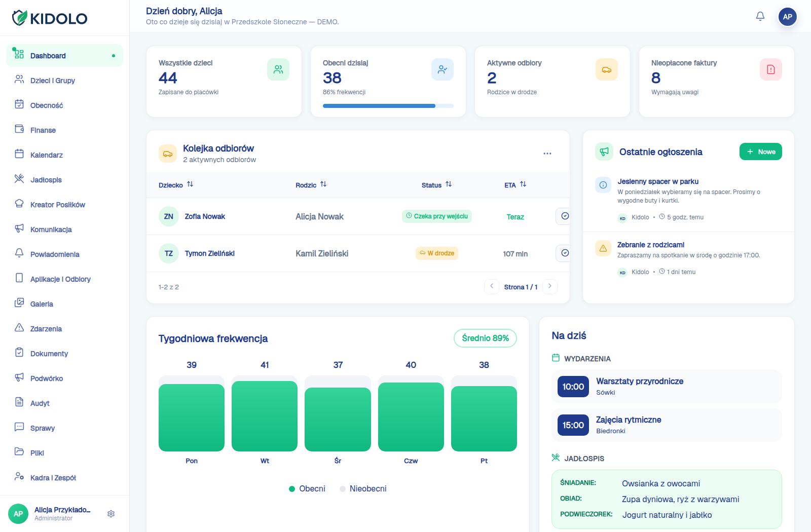Click the Kidolo logo
Viewport: 811px width, 532px height.
(50, 18)
